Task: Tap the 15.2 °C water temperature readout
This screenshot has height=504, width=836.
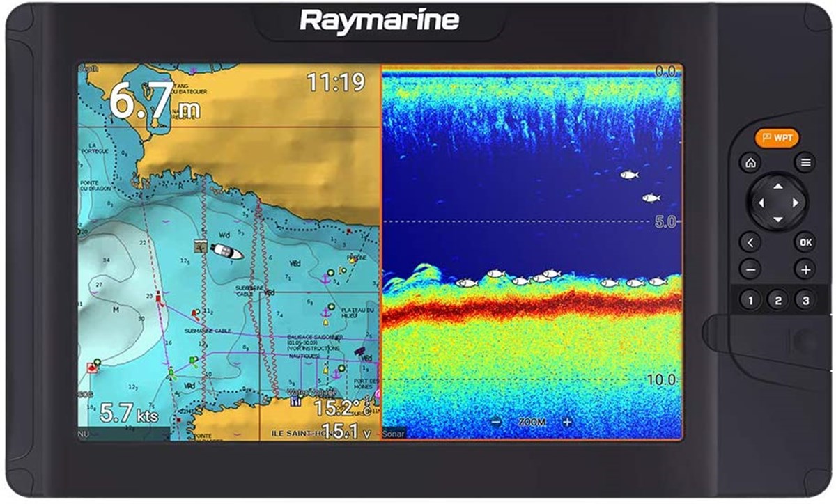Action: coord(342,409)
